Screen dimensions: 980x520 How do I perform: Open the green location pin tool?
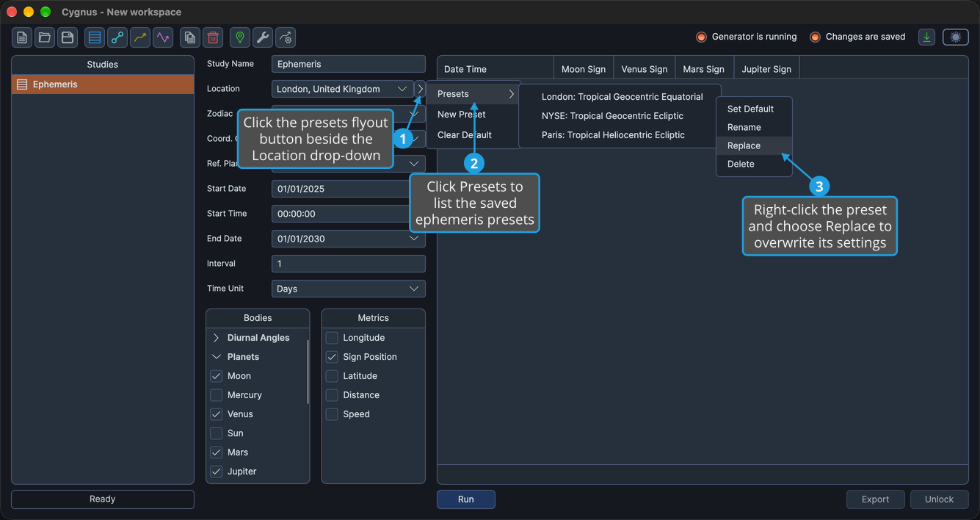(240, 37)
